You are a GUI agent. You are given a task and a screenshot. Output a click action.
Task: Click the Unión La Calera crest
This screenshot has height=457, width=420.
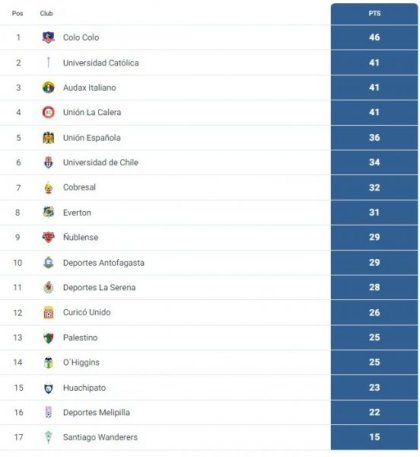coord(48,112)
